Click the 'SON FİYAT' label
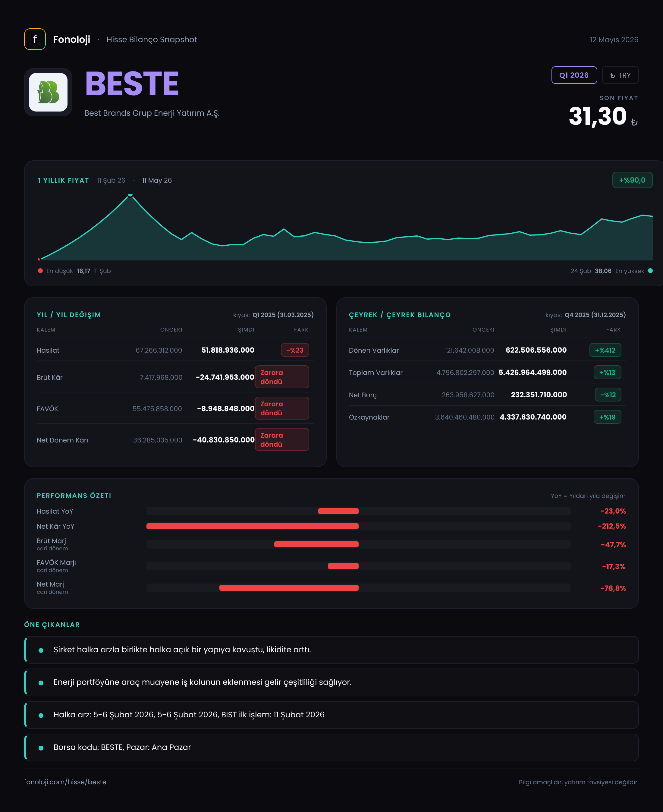This screenshot has height=812, width=663. click(619, 98)
